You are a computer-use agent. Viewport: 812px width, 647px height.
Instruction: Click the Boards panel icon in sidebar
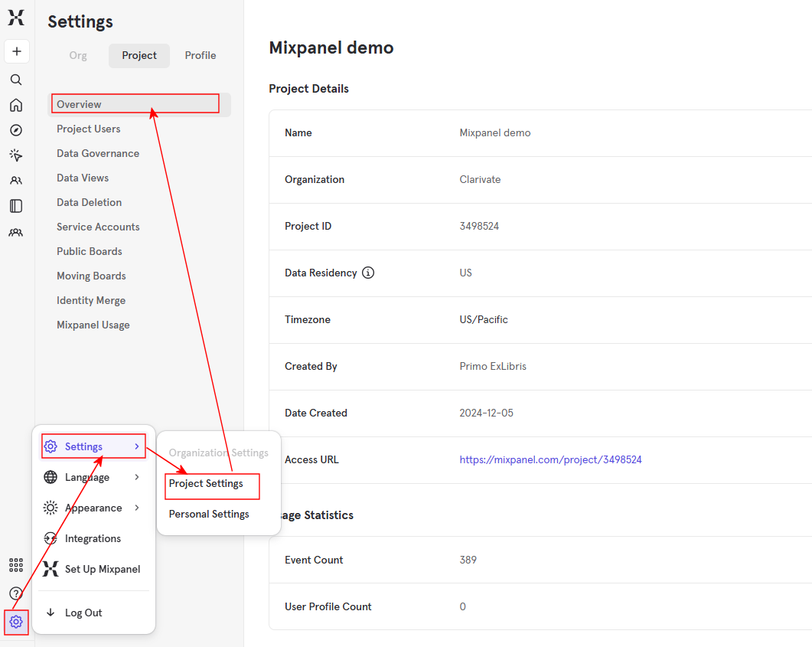16,205
